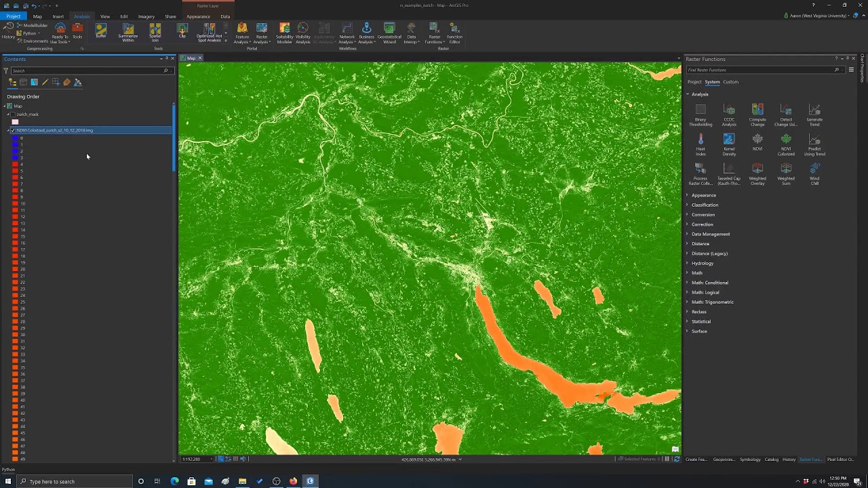
Task: Click the blue swatch for class 0
Action: click(x=15, y=138)
